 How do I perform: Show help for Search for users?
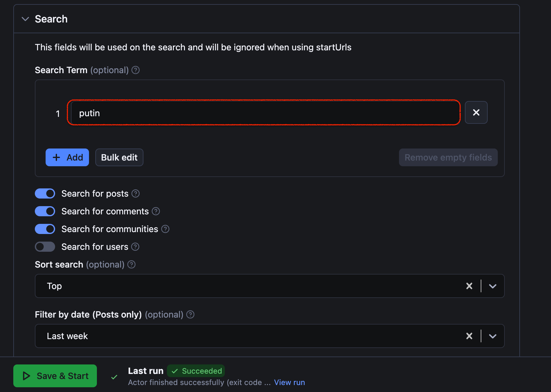(x=135, y=247)
